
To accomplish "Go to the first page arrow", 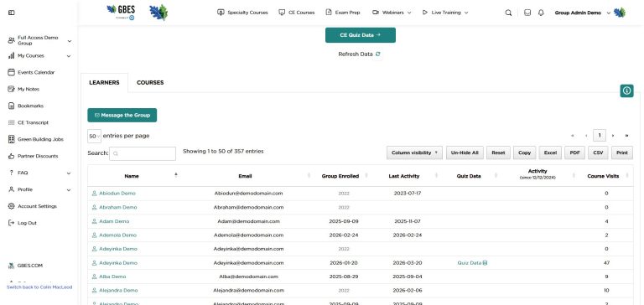I will click(x=573, y=136).
